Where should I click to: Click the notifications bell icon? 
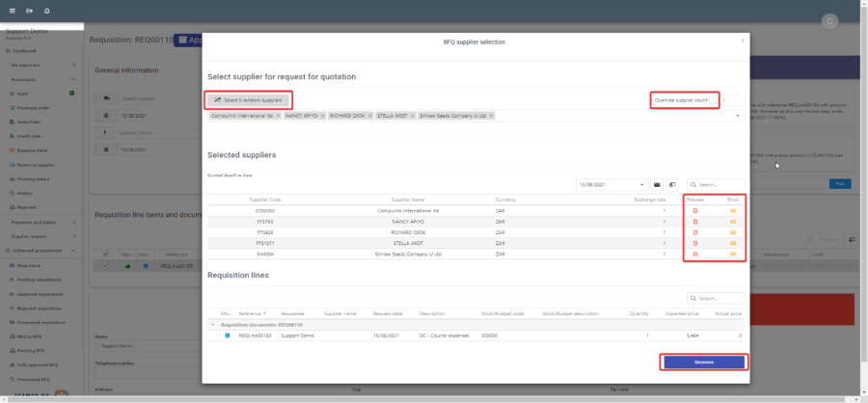[x=47, y=11]
